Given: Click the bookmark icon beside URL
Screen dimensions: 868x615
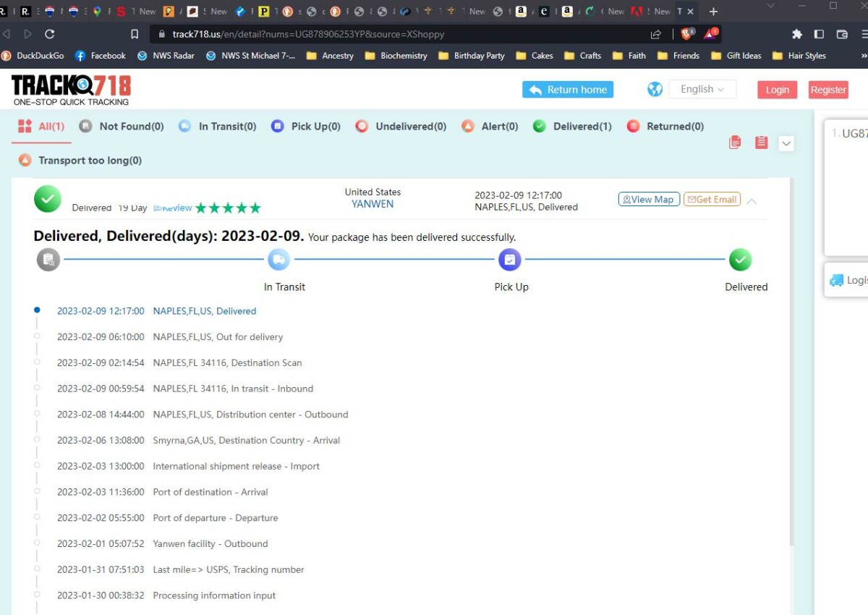Looking at the screenshot, I should pyautogui.click(x=135, y=34).
